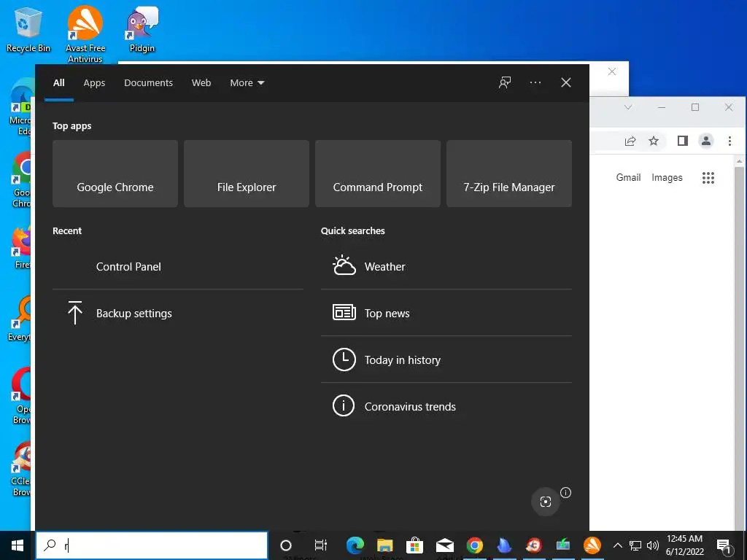Expand the More filter dropdown
This screenshot has width=747, height=560.
pyautogui.click(x=247, y=83)
